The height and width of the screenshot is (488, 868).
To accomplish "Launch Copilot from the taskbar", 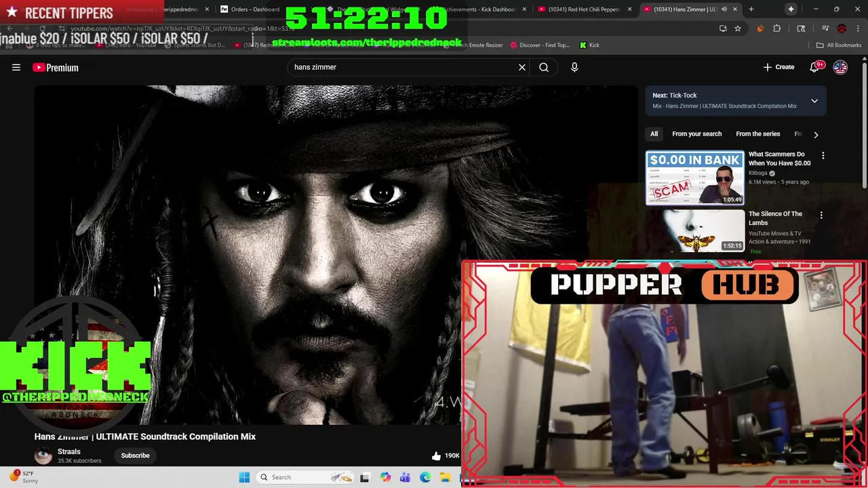I will (385, 477).
